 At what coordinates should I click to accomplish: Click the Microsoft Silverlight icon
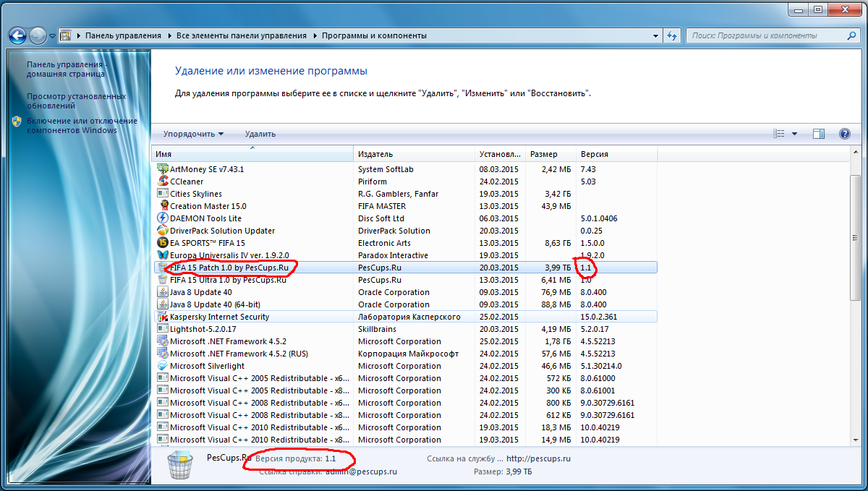click(x=163, y=366)
